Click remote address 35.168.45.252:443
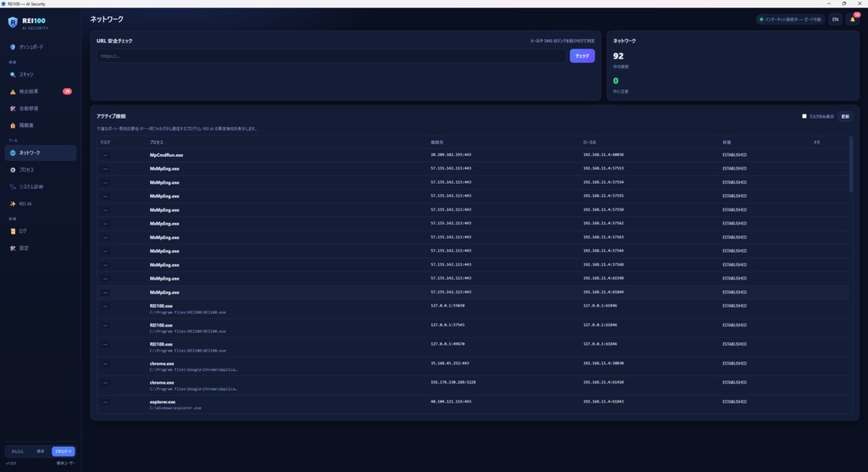This screenshot has height=472, width=868. click(449, 364)
